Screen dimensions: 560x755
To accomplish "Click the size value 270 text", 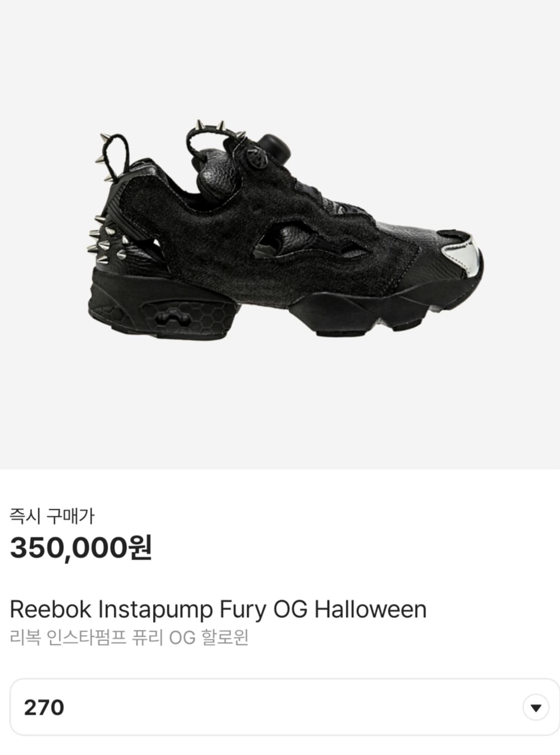I will click(44, 708).
